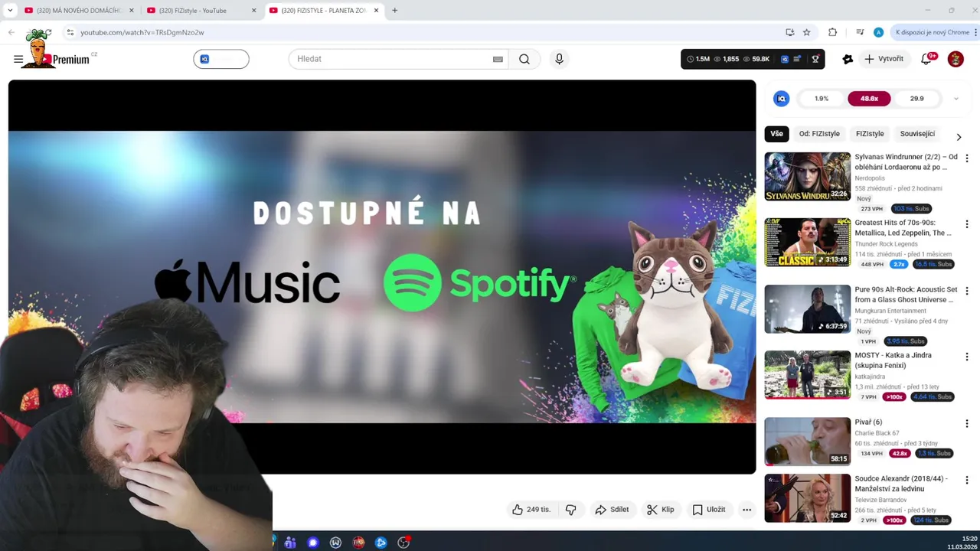Open the vidIQ logo in dark toolbar
This screenshot has height=551, width=980.
pyautogui.click(x=785, y=59)
